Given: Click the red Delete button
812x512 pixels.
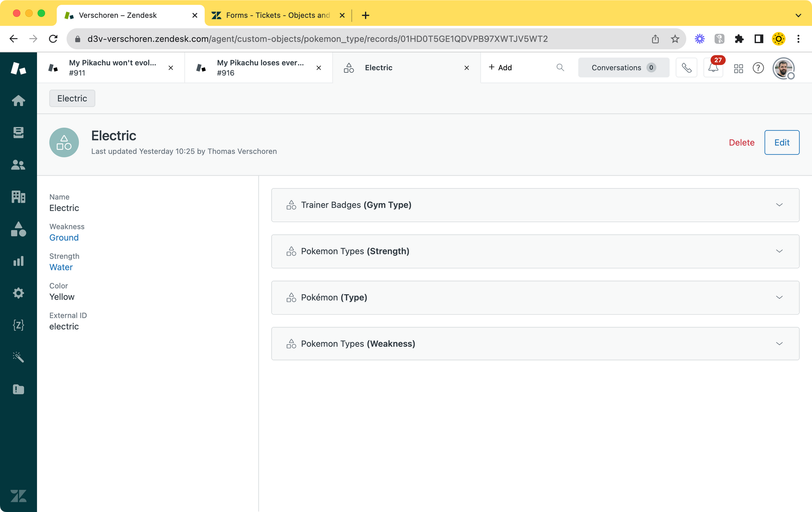Looking at the screenshot, I should [x=741, y=143].
